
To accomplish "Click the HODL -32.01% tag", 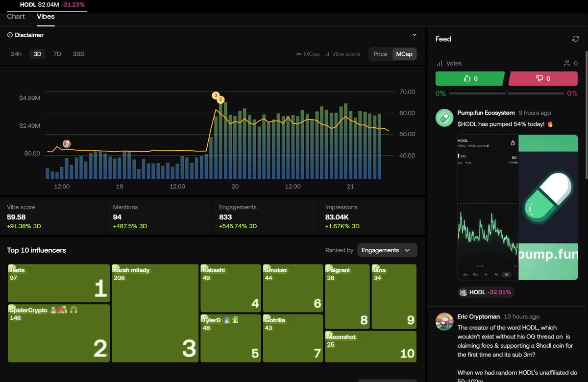I will click(x=486, y=292).
